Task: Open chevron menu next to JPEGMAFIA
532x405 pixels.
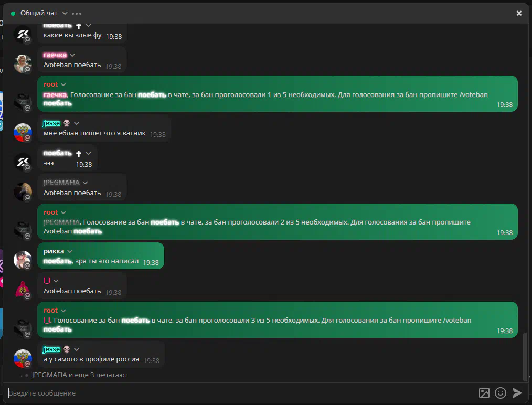Action: [85, 183]
